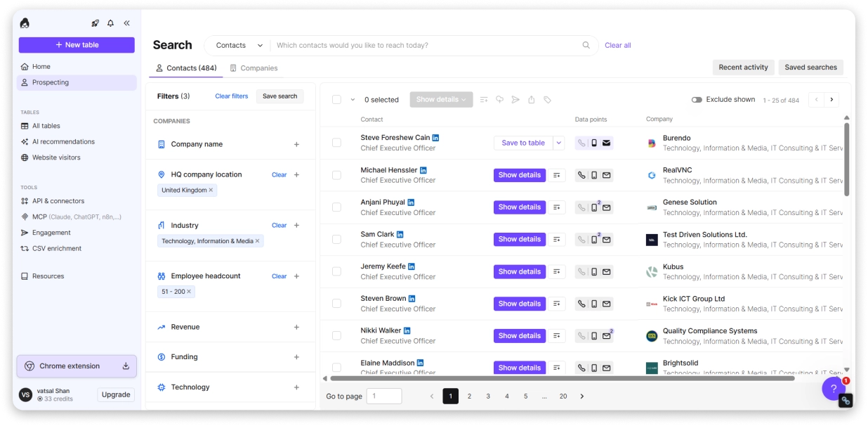Click the cloud icon in toolbar
The image size is (868, 426).
499,100
